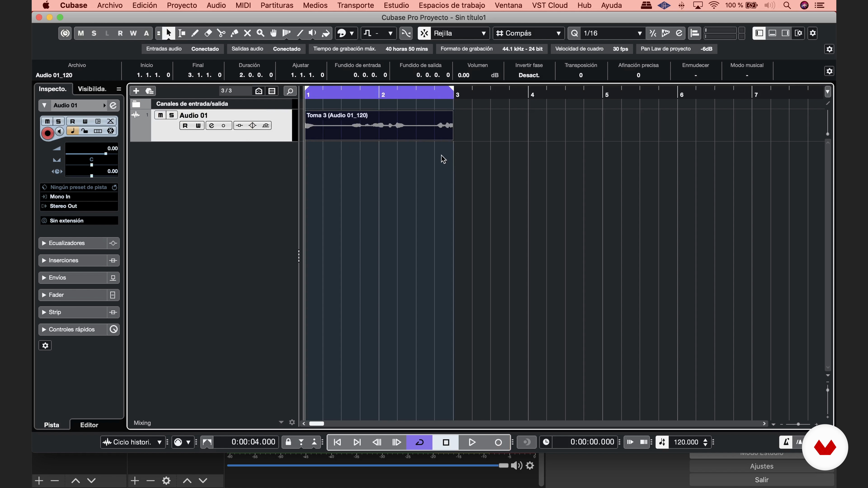Click the Stop transport button

click(446, 442)
